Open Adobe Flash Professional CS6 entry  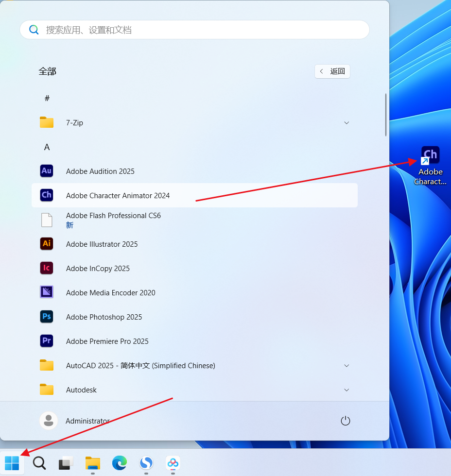(x=194, y=220)
